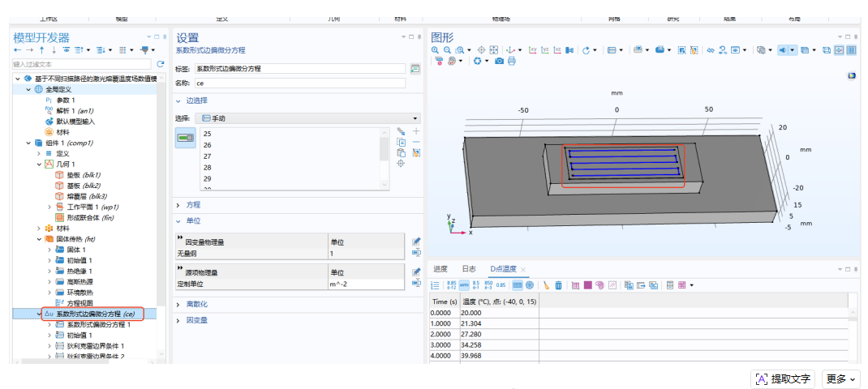
Task: Click the 标签 label input field
Action: point(300,69)
